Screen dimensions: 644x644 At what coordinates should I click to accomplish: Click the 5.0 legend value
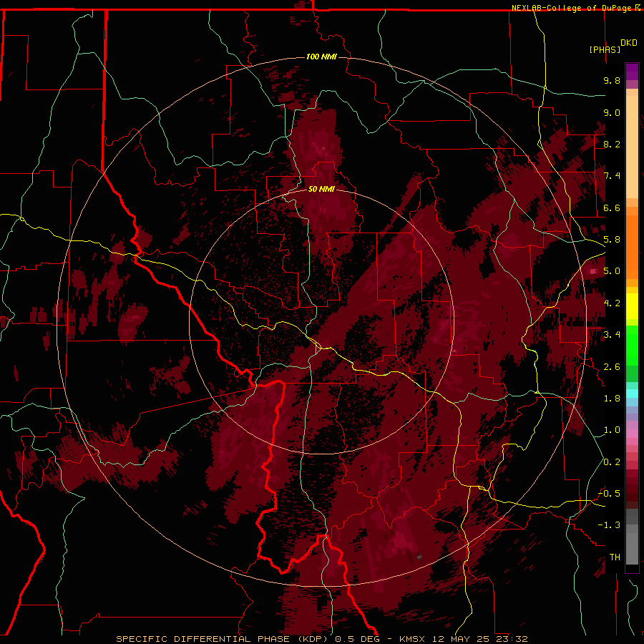click(x=612, y=271)
